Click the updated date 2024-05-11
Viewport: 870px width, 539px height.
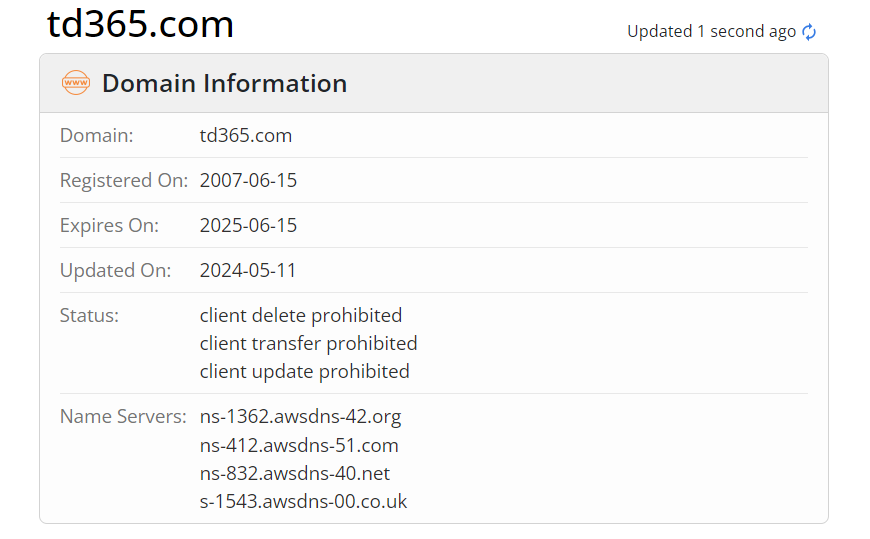(248, 270)
